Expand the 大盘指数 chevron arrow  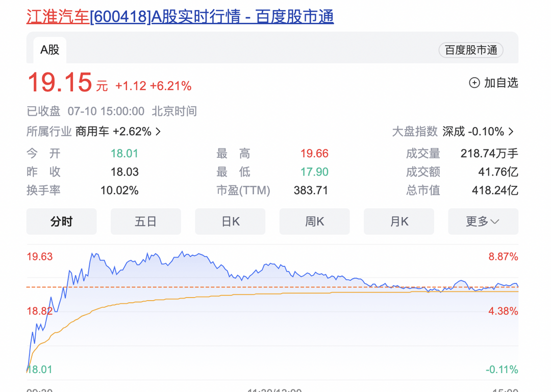(x=511, y=132)
